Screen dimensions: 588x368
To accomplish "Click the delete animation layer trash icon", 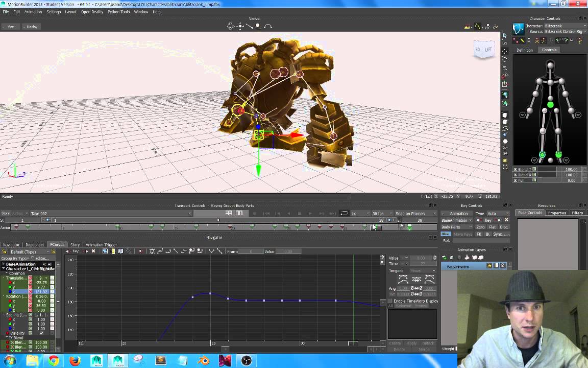I will point(459,258).
